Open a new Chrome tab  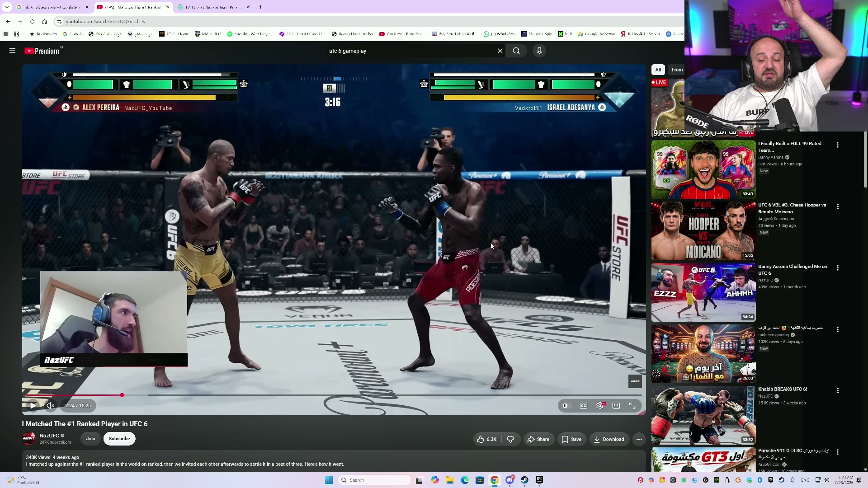[260, 7]
